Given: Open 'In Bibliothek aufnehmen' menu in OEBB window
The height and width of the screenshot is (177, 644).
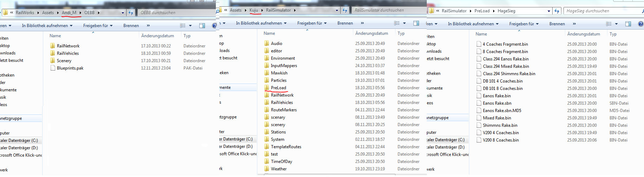Looking at the screenshot, I should (x=47, y=26).
